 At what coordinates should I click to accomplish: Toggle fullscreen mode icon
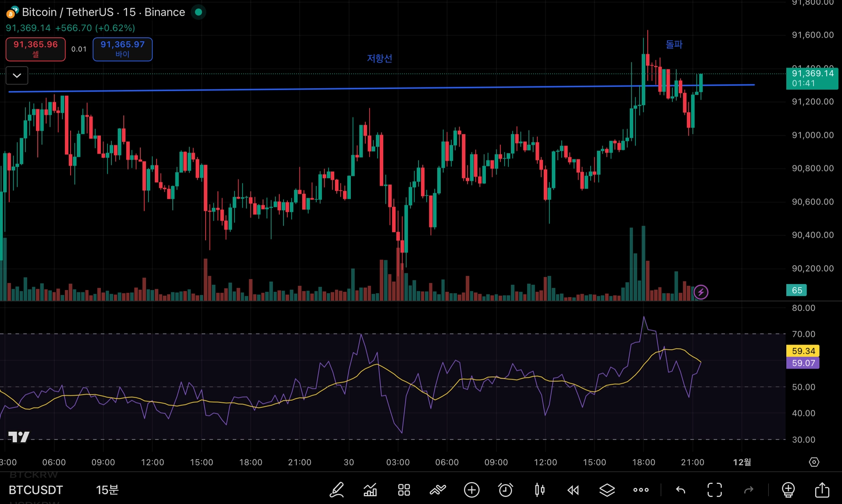(x=714, y=490)
